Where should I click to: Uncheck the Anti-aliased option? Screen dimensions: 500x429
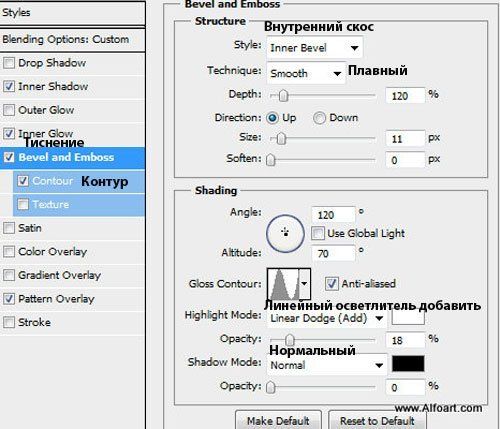tap(332, 284)
